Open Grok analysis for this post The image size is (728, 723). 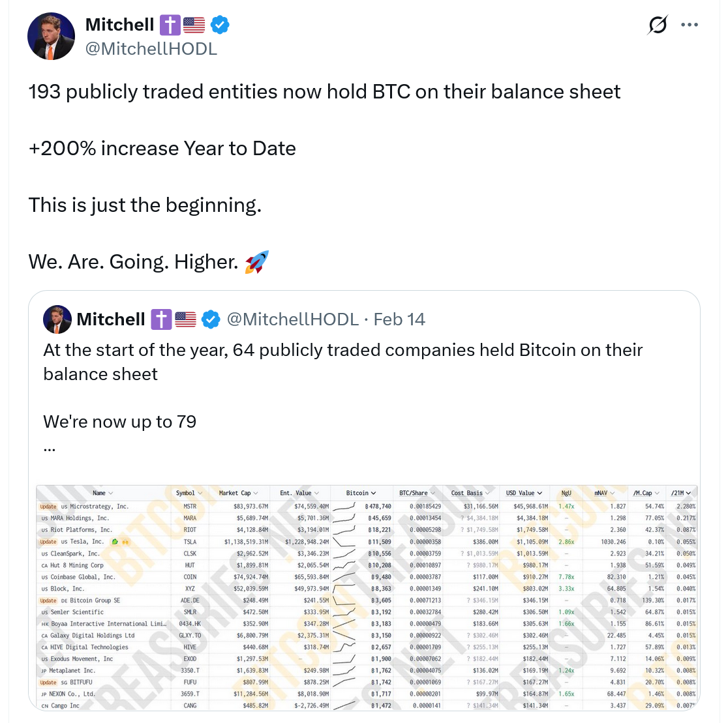pyautogui.click(x=658, y=24)
